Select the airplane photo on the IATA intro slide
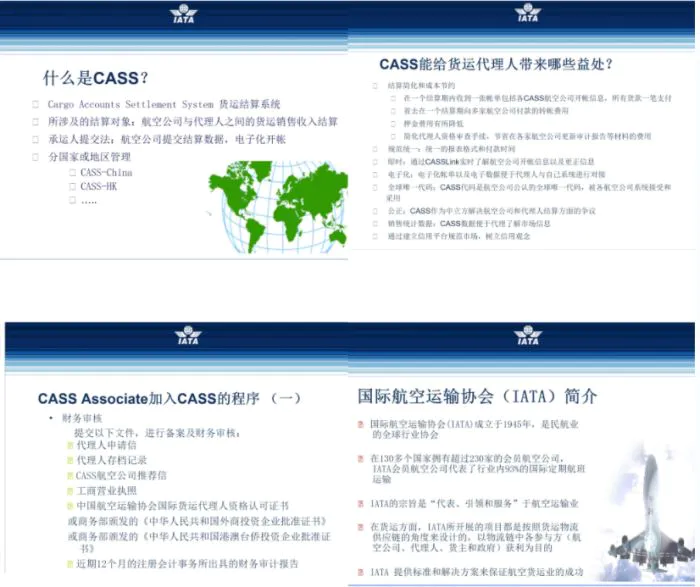Image resolution: width=700 pixels, height=587 pixels. pos(646,510)
